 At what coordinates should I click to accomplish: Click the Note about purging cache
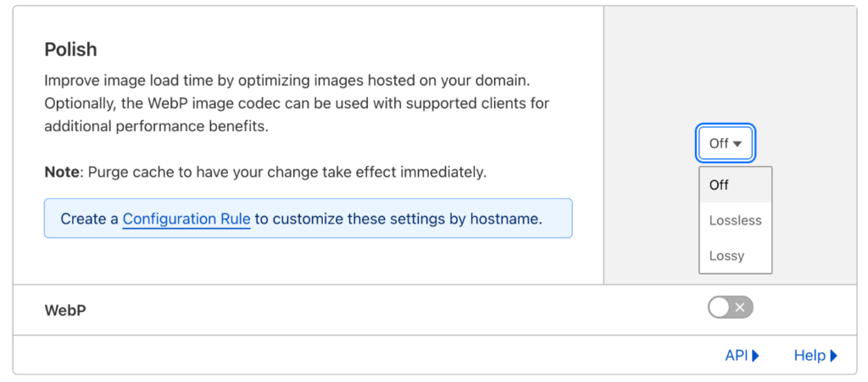[x=265, y=172]
